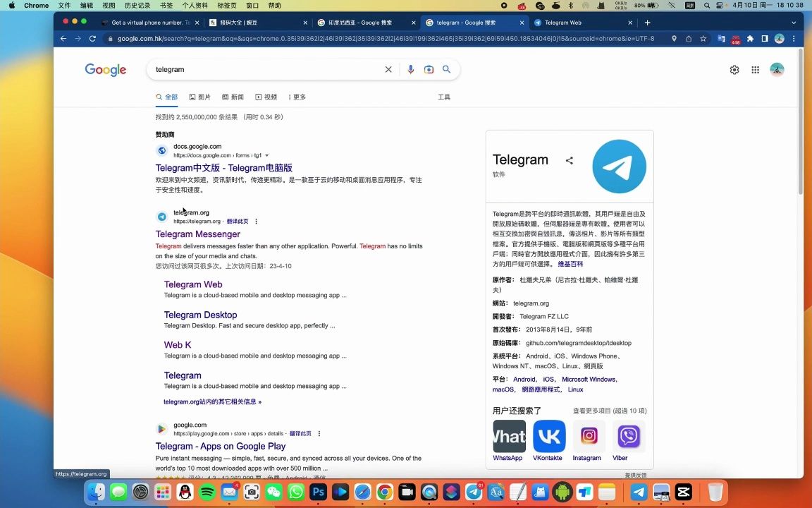Open the Web K sitelink
This screenshot has width=812, height=508.
(178, 345)
